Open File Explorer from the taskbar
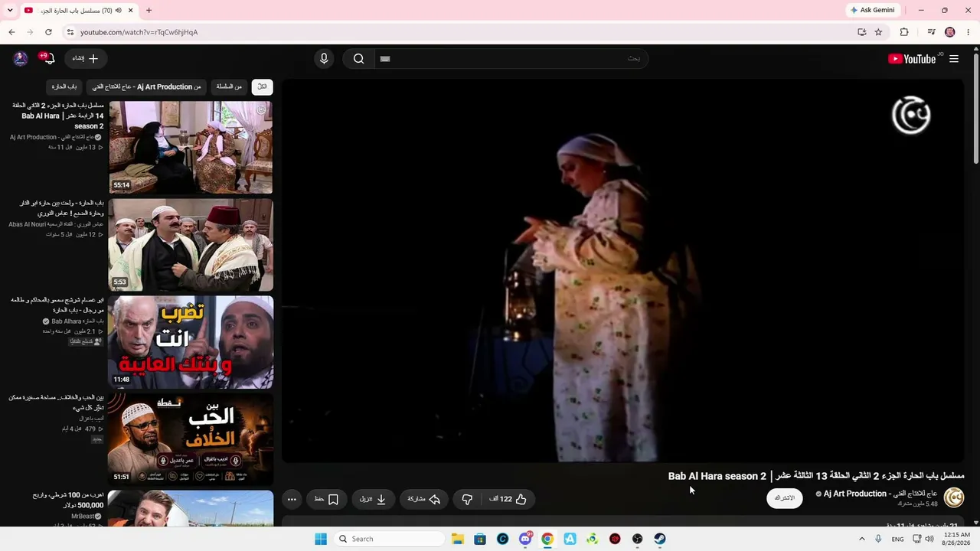This screenshot has width=980, height=551. coord(457,539)
